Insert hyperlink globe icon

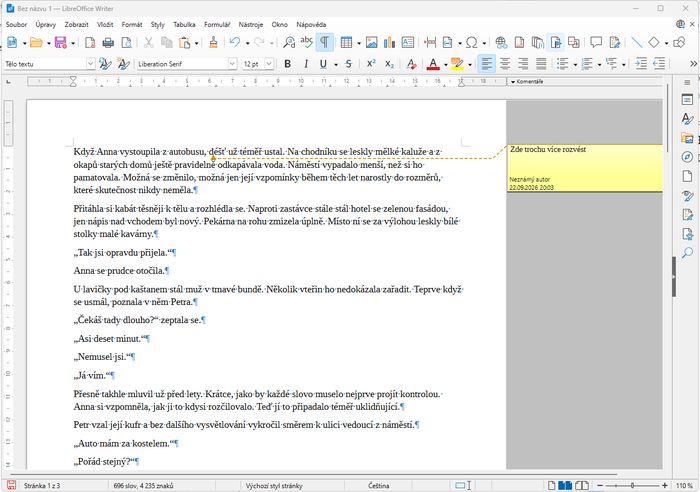tap(501, 42)
